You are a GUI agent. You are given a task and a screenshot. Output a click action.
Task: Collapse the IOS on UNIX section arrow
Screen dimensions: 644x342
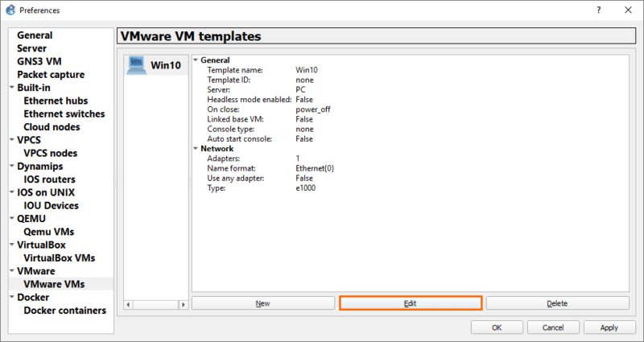[x=12, y=192]
